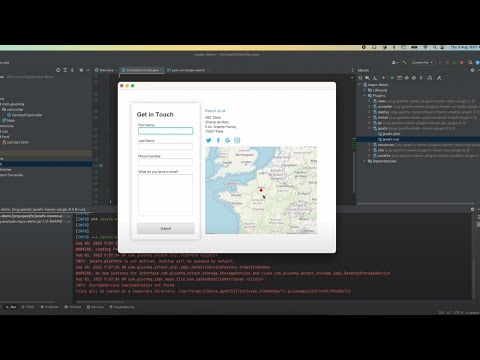Click Maven Download Sources icon

tap(375, 78)
